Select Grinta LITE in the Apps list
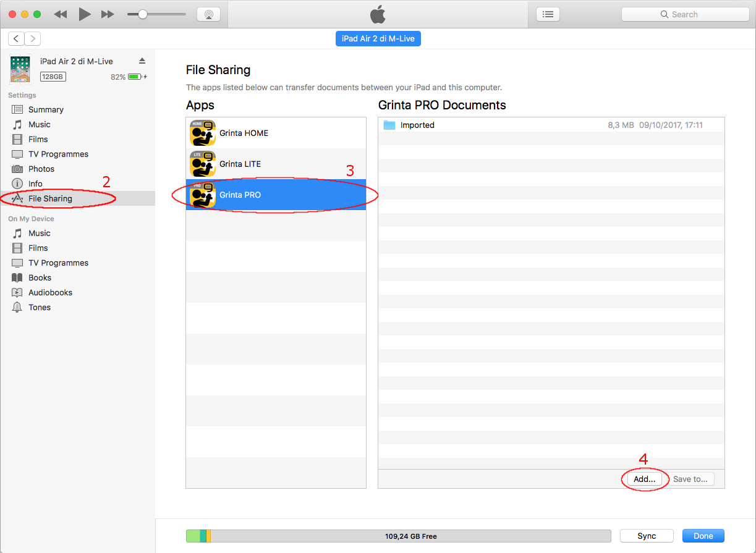The image size is (756, 553). (276, 164)
